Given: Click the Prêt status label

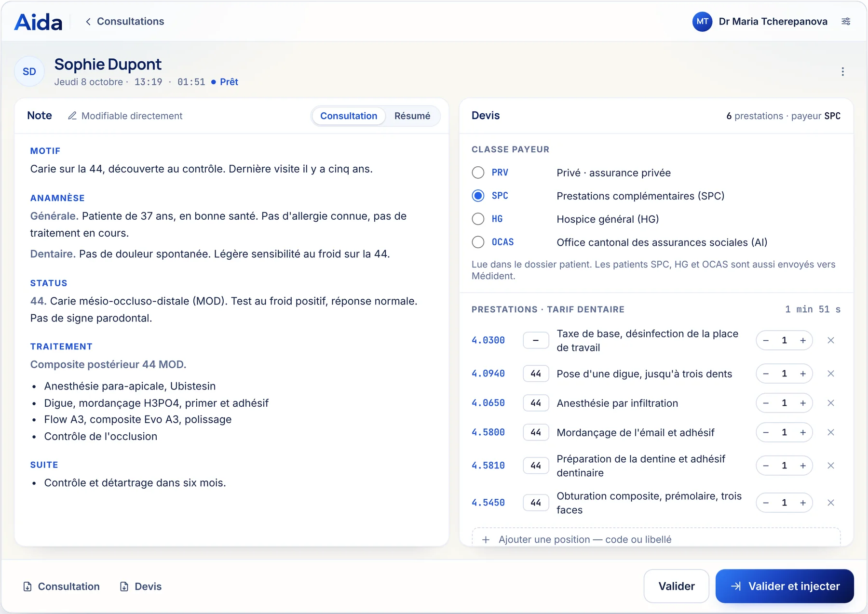Looking at the screenshot, I should [229, 82].
